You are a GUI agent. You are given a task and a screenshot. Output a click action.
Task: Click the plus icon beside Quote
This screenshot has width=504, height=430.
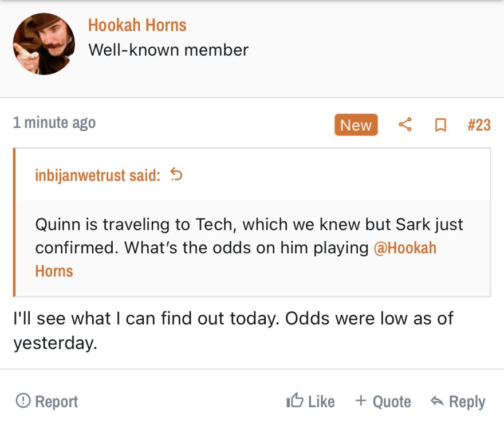coord(361,401)
